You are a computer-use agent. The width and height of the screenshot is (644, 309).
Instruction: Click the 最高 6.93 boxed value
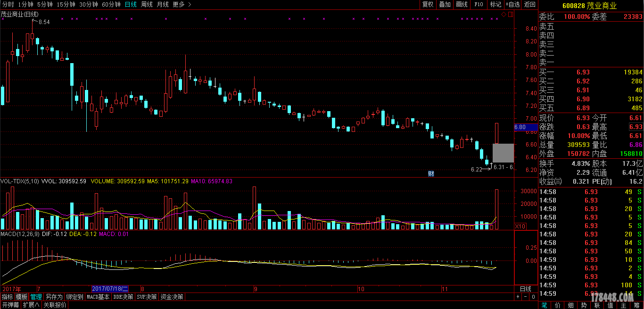636,127
